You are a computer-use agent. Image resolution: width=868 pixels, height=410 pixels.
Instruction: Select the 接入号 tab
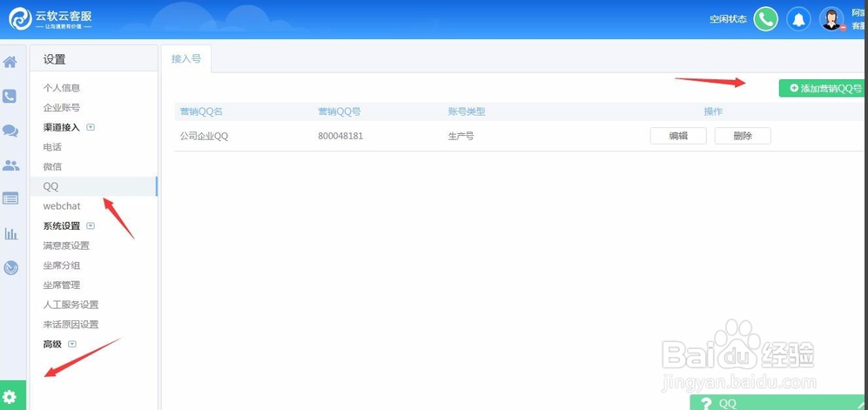186,58
